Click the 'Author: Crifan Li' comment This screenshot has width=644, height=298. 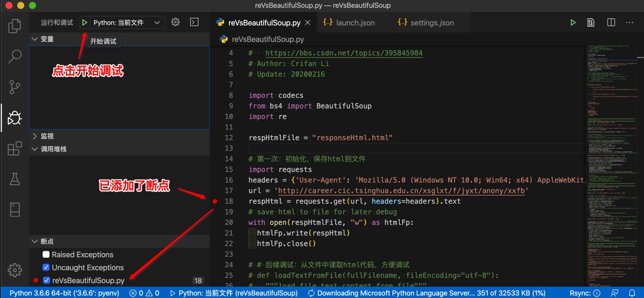(x=288, y=64)
